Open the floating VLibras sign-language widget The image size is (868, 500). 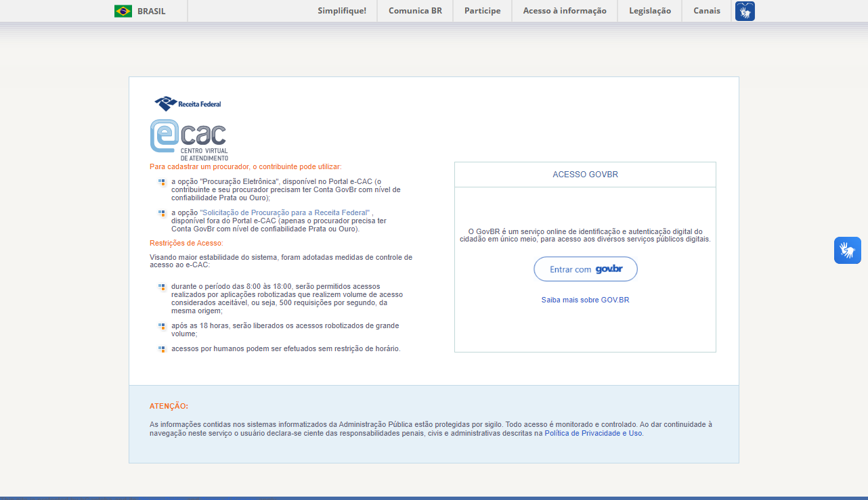848,250
